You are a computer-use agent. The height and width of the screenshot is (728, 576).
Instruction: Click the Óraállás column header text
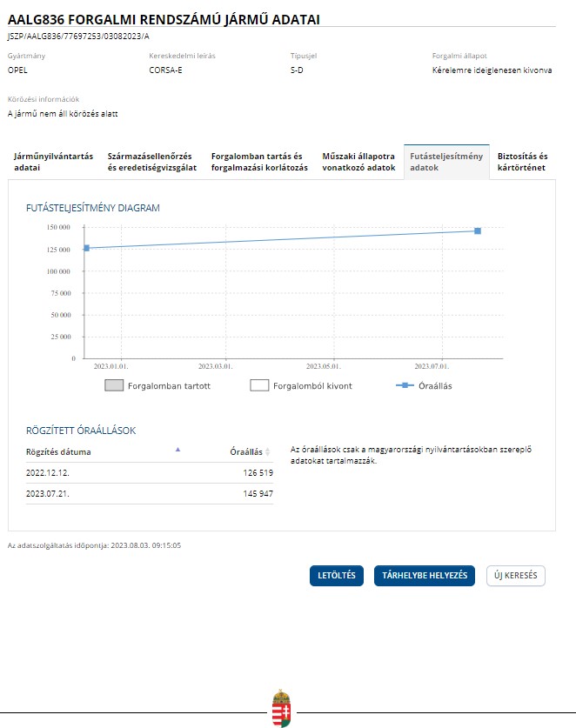(x=246, y=451)
